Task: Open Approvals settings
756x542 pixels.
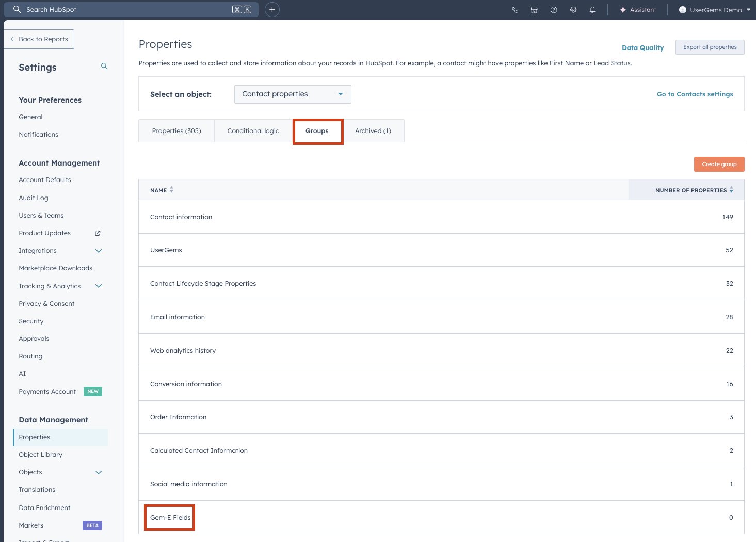Action: click(x=34, y=339)
